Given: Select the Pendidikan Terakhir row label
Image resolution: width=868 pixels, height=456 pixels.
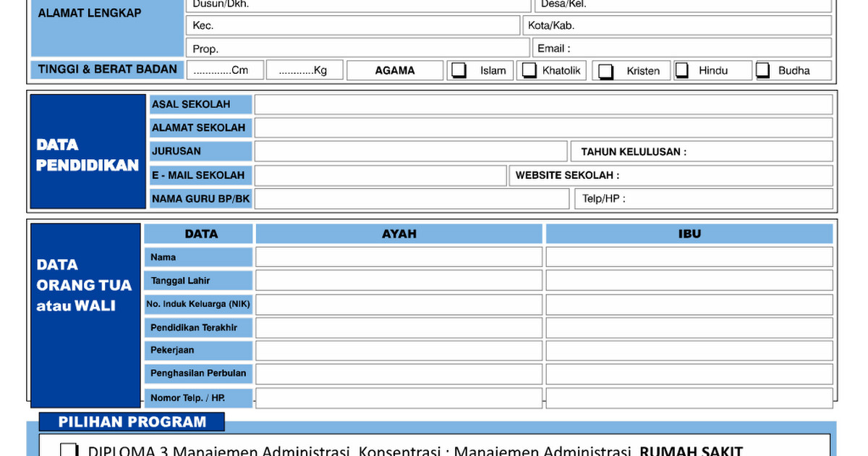Looking at the screenshot, I should 194,327.
